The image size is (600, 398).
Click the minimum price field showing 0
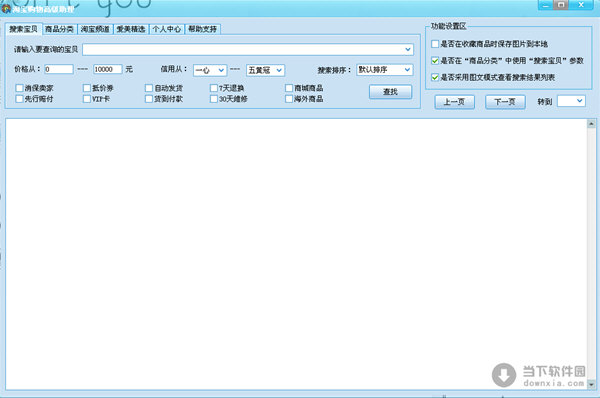click(x=59, y=69)
